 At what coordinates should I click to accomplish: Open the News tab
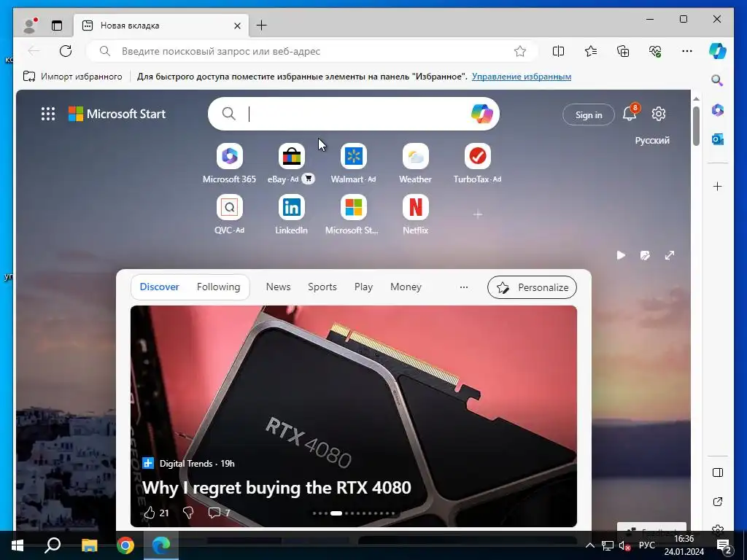click(278, 287)
